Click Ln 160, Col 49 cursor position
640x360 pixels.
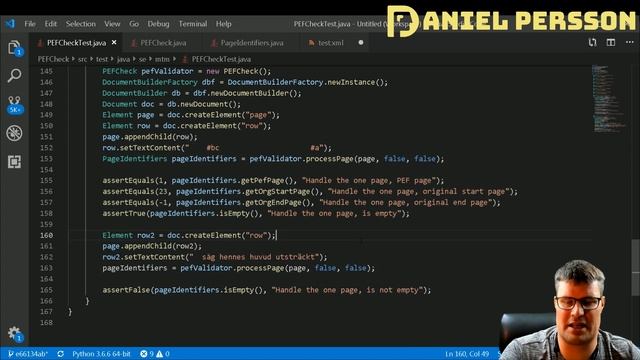pyautogui.click(x=467, y=354)
